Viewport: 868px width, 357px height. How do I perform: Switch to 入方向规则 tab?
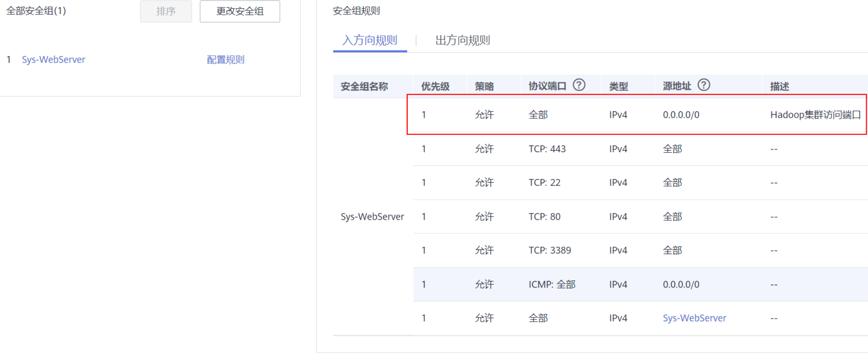click(x=370, y=40)
